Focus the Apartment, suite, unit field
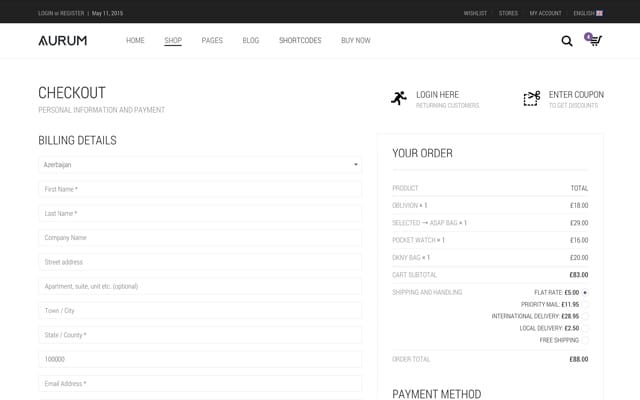 tap(200, 286)
